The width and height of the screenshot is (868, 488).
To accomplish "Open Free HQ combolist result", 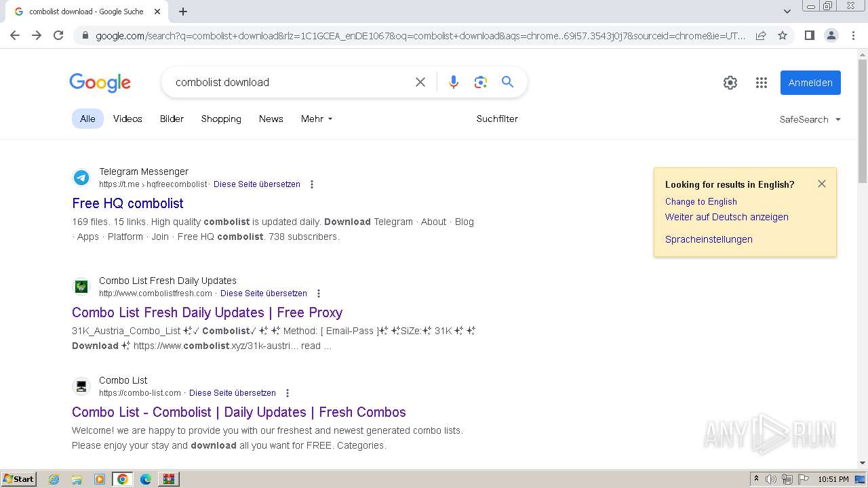I will (x=127, y=203).
